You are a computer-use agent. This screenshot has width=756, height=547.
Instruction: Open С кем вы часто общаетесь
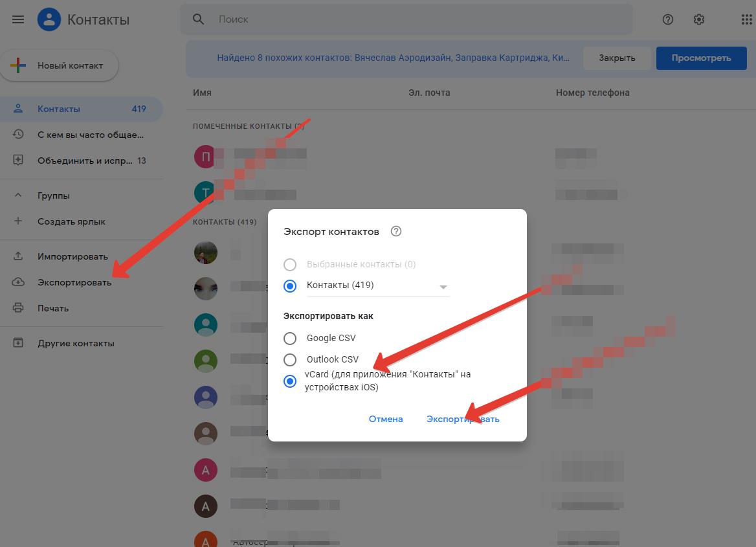coord(81,135)
